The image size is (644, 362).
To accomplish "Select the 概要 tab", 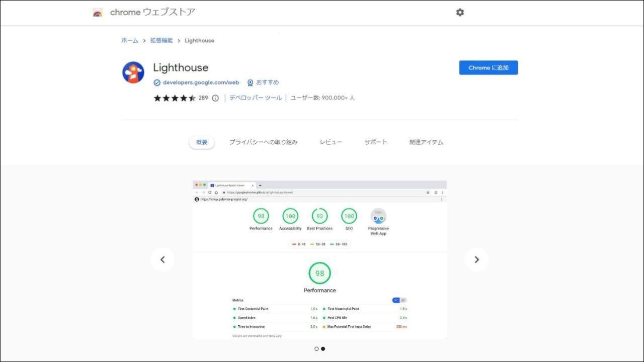I will (202, 142).
